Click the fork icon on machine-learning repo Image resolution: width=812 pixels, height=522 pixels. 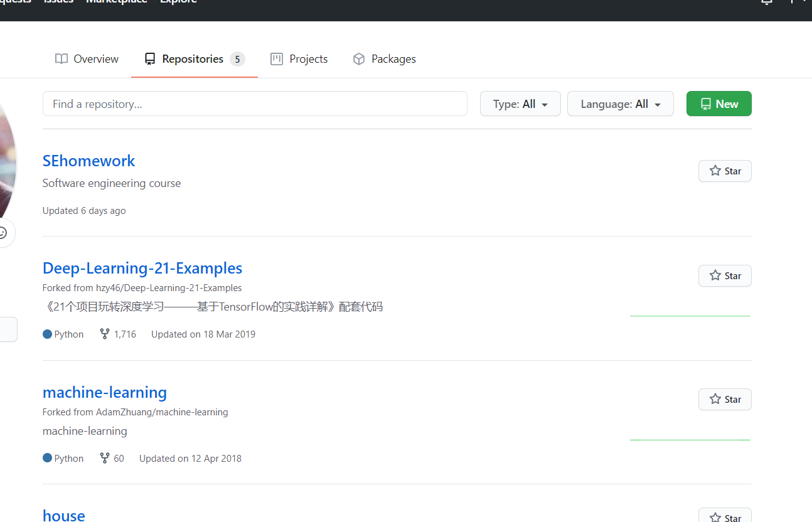[104, 458]
